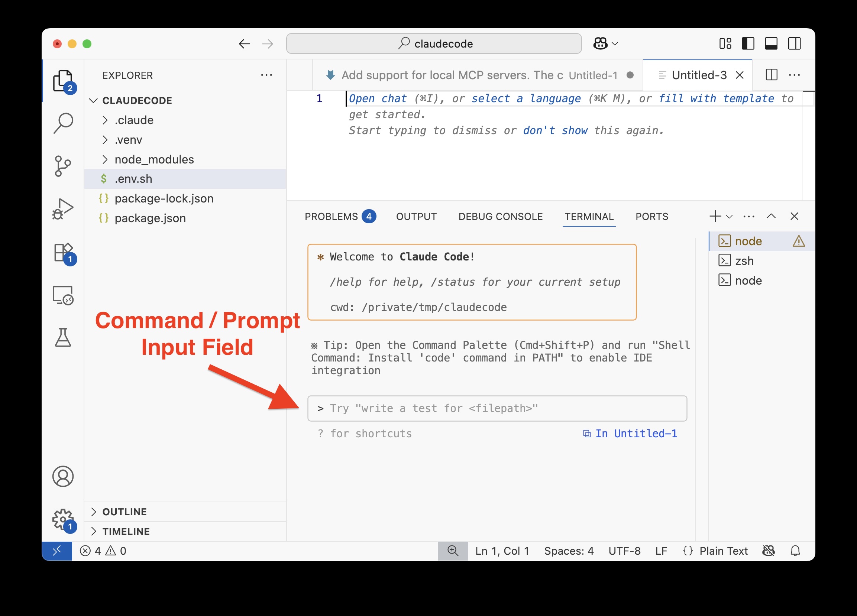This screenshot has width=857, height=616.
Task: Maximize the panel with up chevron
Action: 771,216
